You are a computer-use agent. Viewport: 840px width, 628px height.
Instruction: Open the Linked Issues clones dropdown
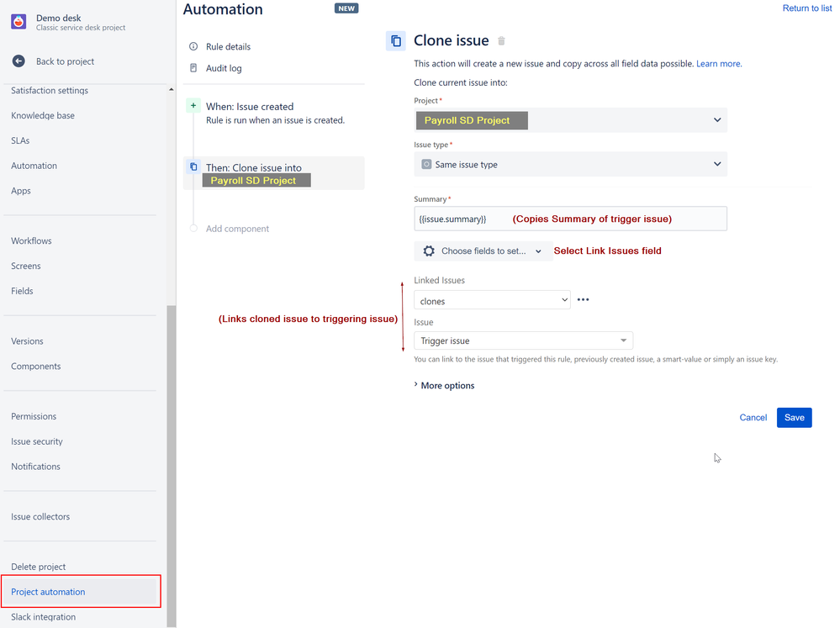492,300
